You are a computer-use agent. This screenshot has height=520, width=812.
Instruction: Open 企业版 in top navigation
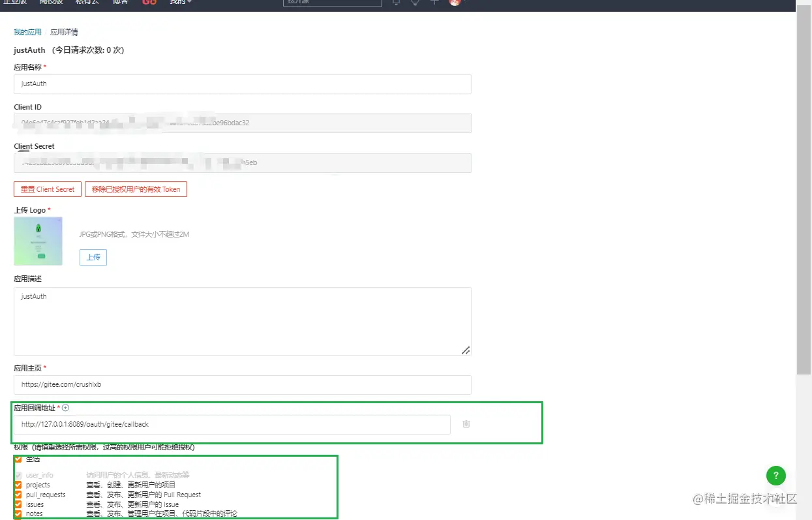click(15, 2)
